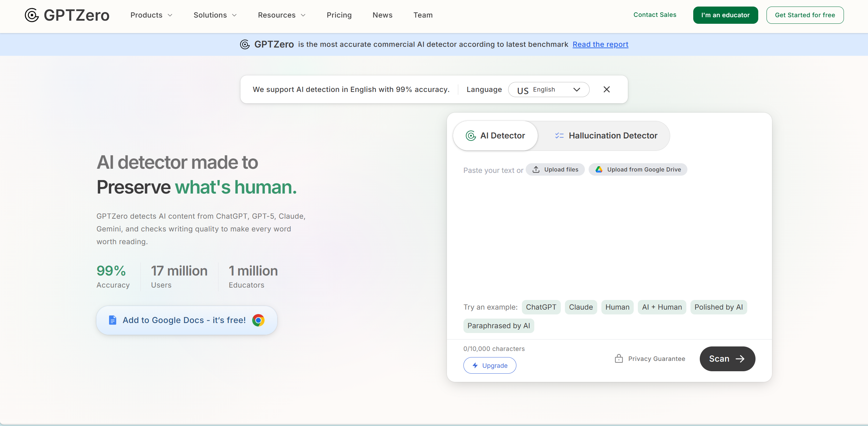Click the "Preserve what's human." heading
Viewport: 868px width, 426px height.
(x=197, y=187)
